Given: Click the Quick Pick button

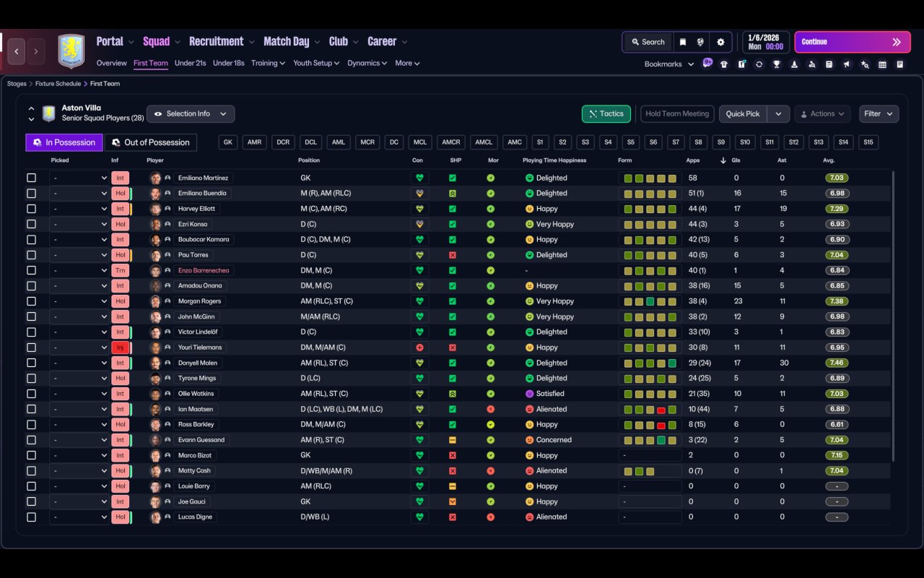Looking at the screenshot, I should [743, 114].
